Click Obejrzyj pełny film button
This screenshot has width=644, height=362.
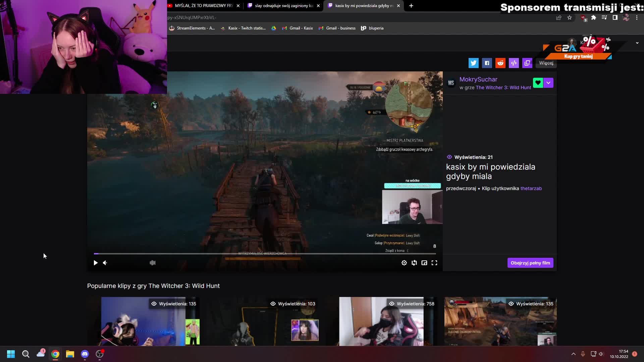coord(530,263)
